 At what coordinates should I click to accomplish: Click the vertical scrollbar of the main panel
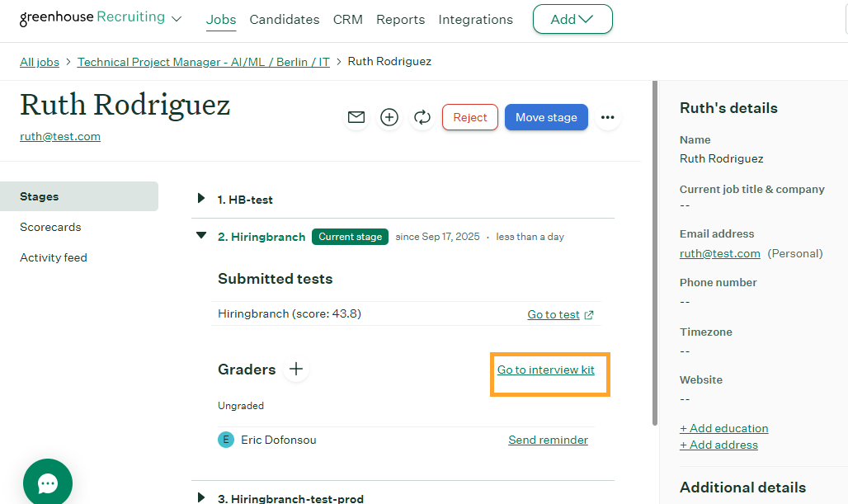(655, 247)
